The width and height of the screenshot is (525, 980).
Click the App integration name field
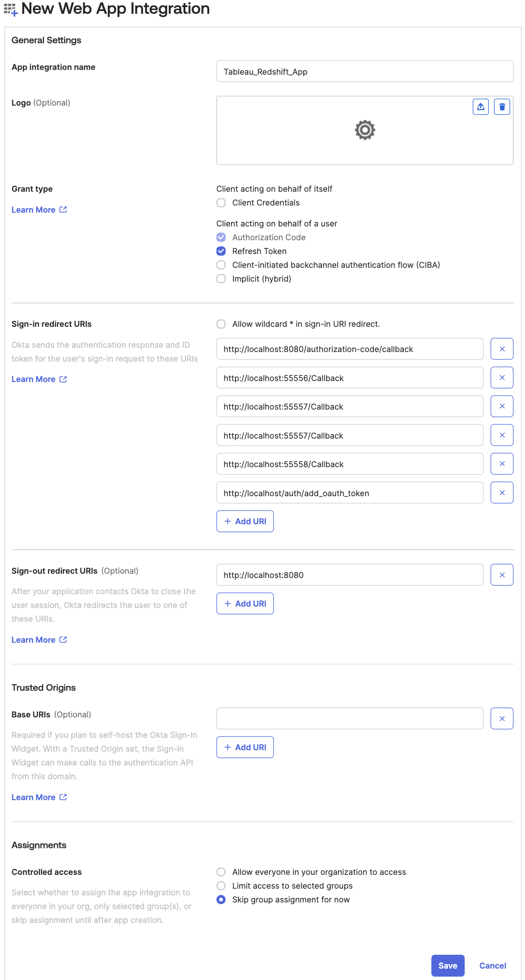364,71
